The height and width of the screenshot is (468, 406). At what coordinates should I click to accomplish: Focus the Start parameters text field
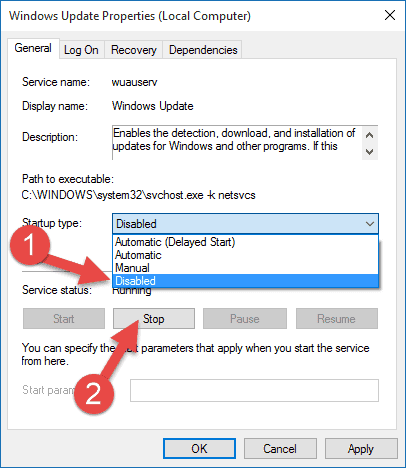tap(254, 390)
